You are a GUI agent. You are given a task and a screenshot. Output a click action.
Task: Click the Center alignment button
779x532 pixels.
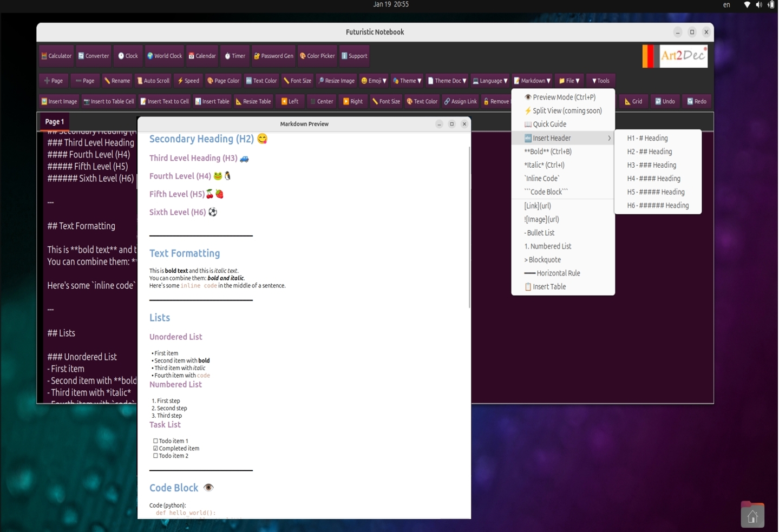tap(322, 101)
